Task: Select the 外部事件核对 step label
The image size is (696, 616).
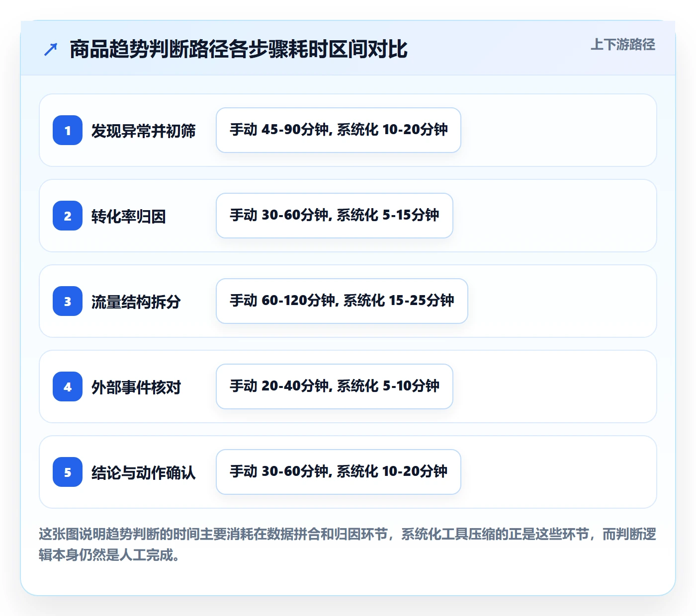Action: [136, 387]
